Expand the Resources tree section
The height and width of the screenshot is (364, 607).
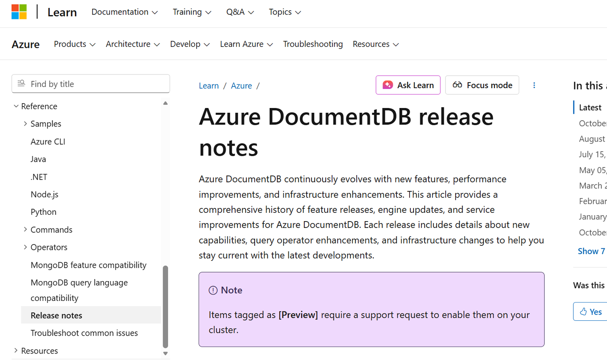16,350
